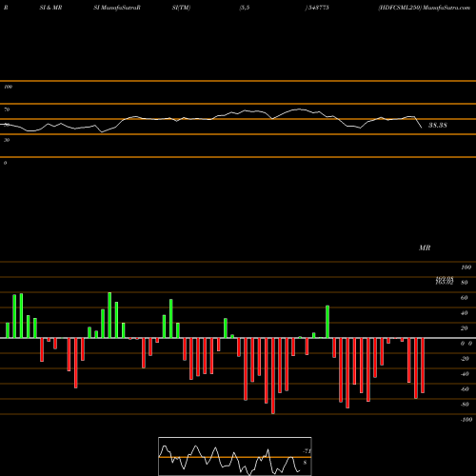476x476 pixels.
Task: Click the '-71' value in the mini chart
Action: click(x=307, y=451)
